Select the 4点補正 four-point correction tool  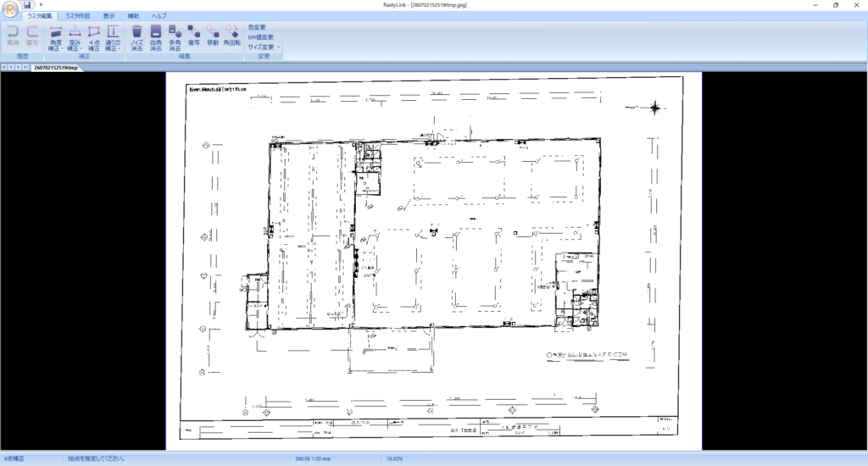pyautogui.click(x=94, y=37)
